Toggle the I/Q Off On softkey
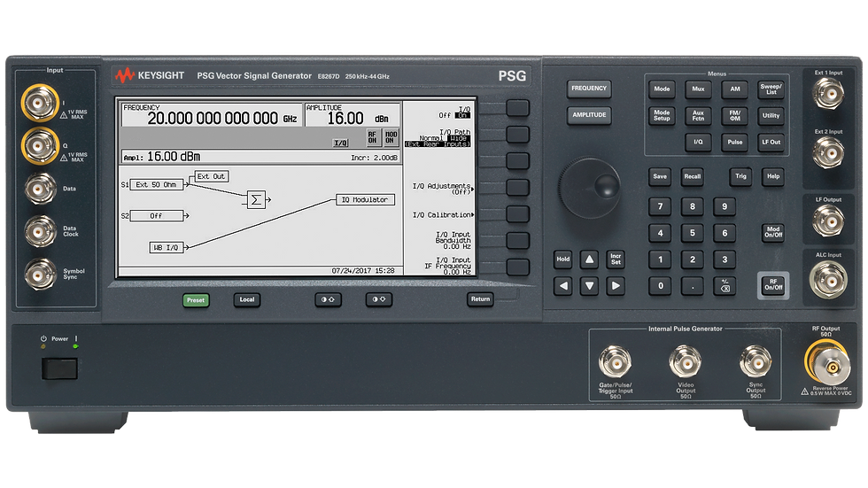This screenshot has width=868, height=488. pyautogui.click(x=517, y=108)
